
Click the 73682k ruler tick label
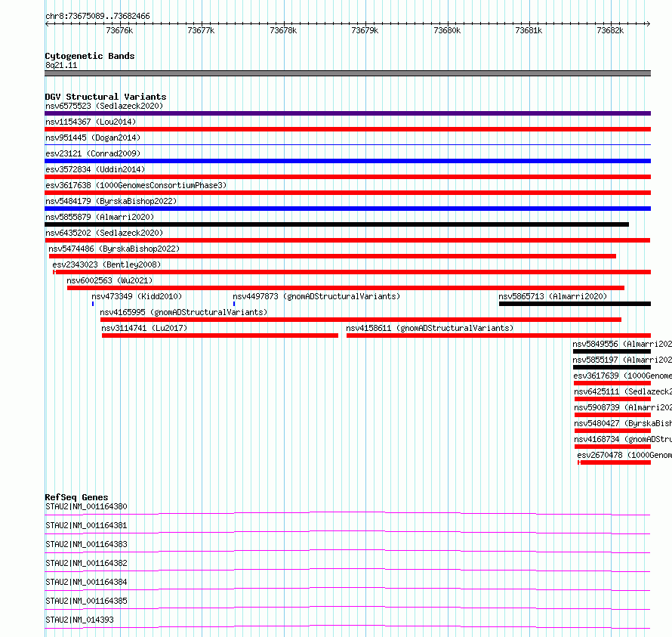(x=610, y=31)
